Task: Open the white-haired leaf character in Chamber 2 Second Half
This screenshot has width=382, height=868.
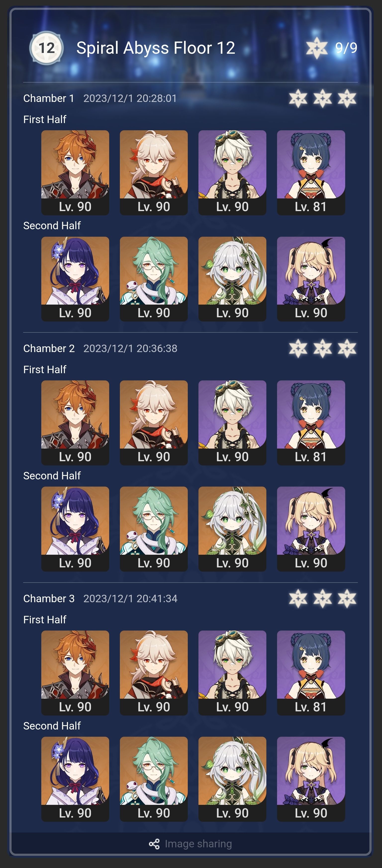Action: 232,529
